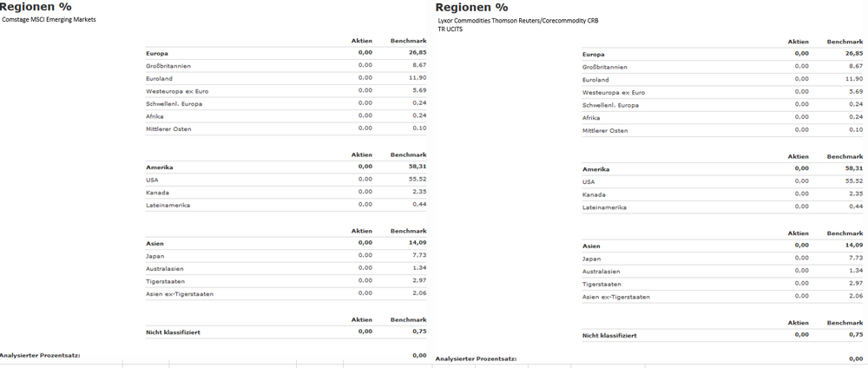The width and height of the screenshot is (868, 368).
Task: Click 'Großbritannien' row in right panel
Action: (722, 67)
